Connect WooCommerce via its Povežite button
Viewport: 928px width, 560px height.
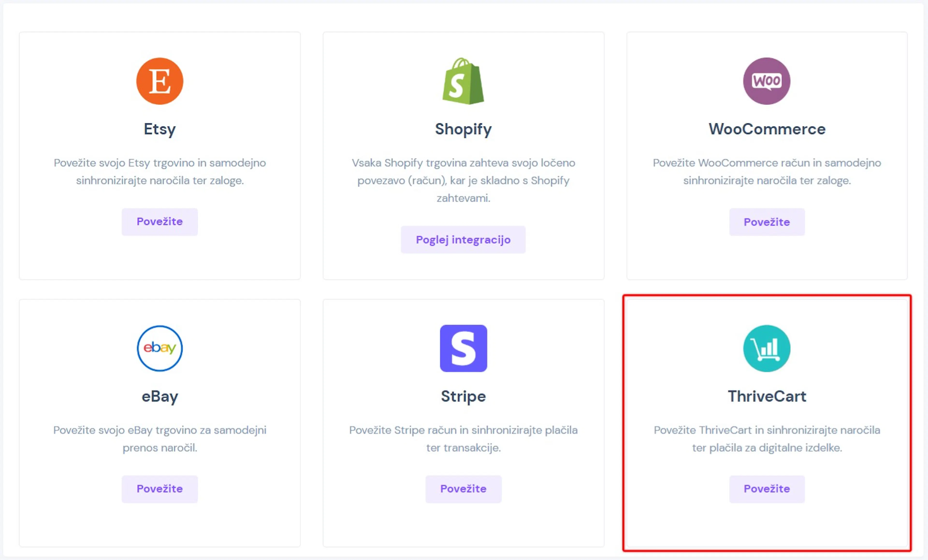(766, 222)
